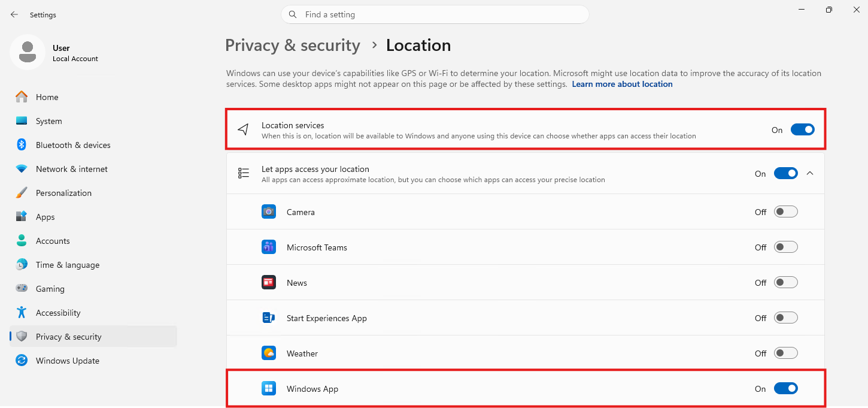Click the Windows App icon
This screenshot has height=408, width=868.
coord(269,388)
